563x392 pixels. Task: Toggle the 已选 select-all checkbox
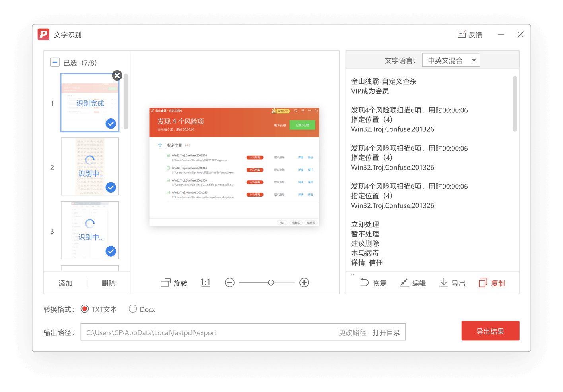[55, 62]
